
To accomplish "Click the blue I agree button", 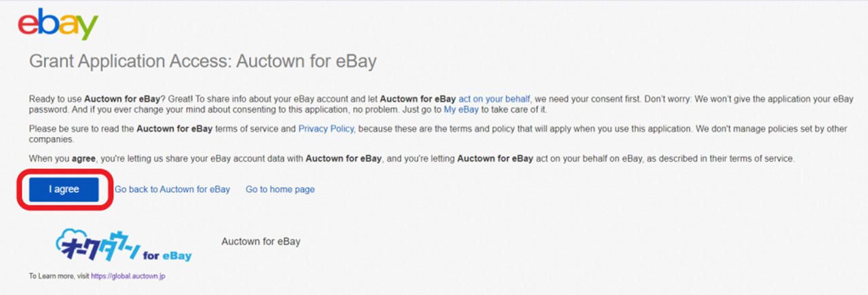I will 64,189.
